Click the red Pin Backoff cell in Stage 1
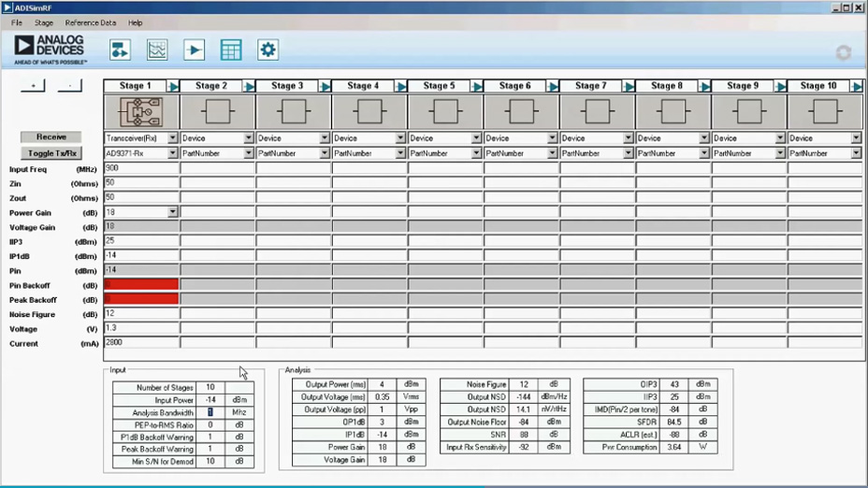 pyautogui.click(x=140, y=285)
